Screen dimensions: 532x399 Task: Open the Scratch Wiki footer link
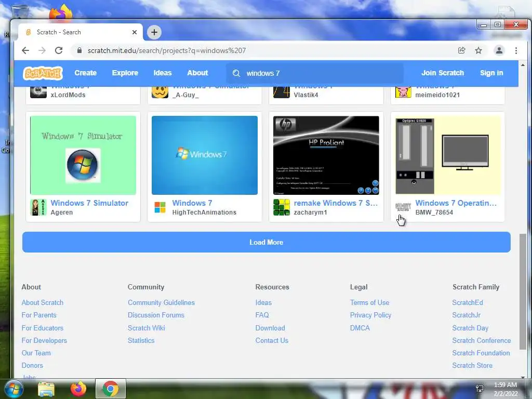(146, 328)
